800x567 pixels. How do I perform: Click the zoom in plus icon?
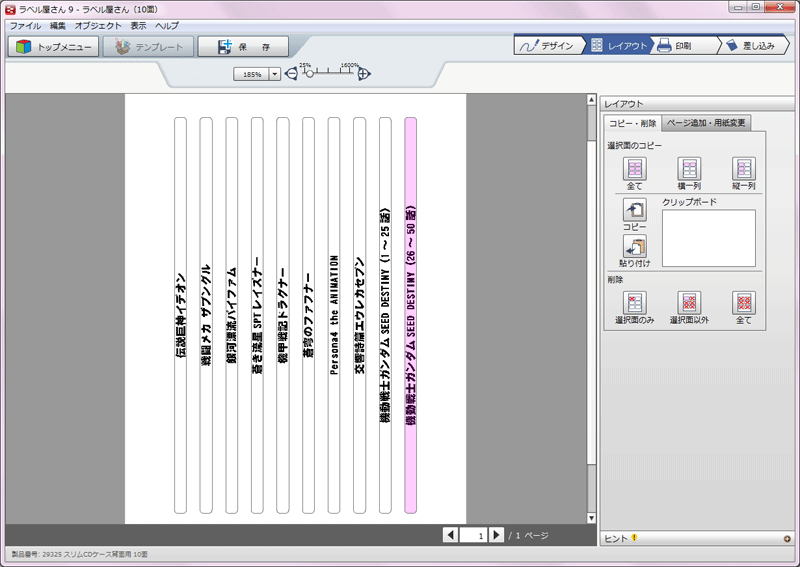pyautogui.click(x=363, y=74)
